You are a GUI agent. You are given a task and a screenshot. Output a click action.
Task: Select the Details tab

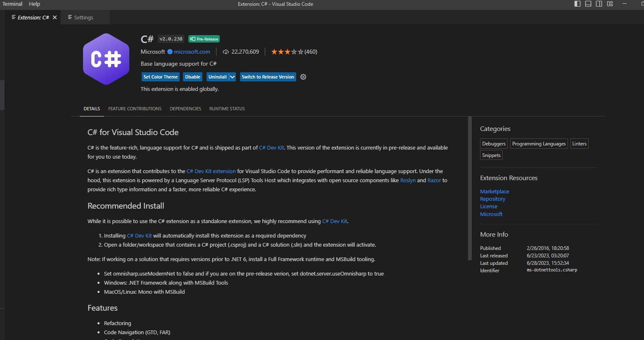[92, 109]
